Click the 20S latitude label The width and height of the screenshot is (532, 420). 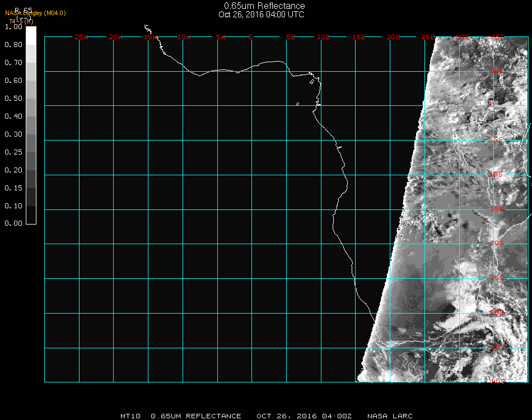click(497, 243)
